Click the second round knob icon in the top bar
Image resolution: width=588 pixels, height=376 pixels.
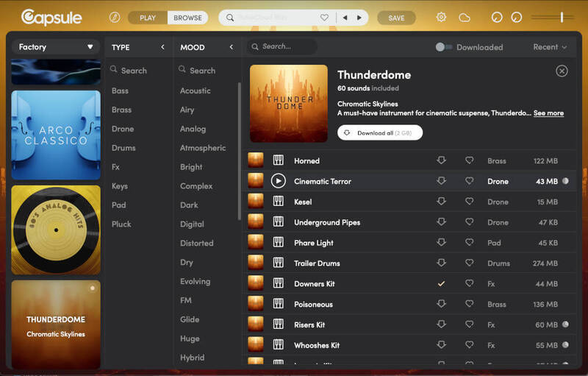coord(517,17)
